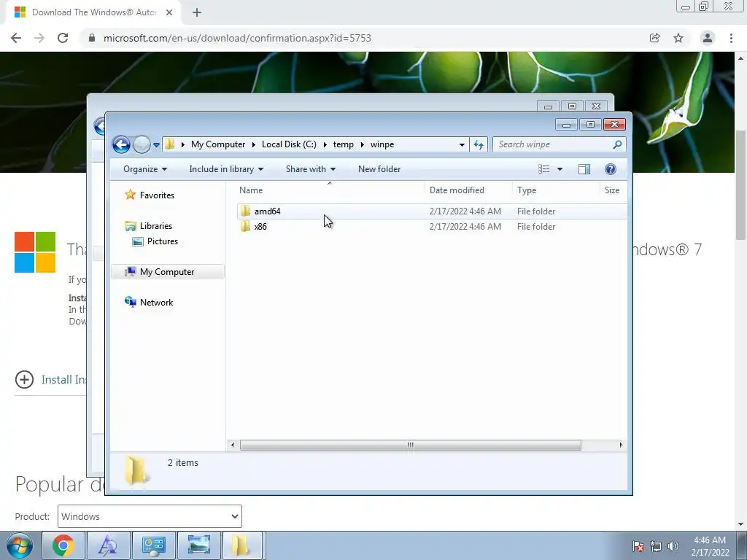
Task: Click picture viewer taskbar icon
Action: 198,545
